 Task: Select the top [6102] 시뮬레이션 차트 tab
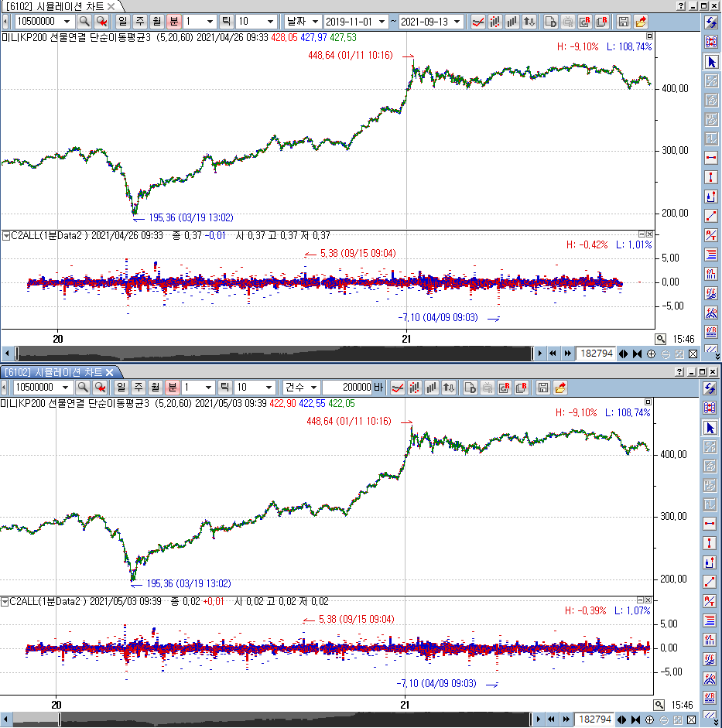[x=53, y=6]
